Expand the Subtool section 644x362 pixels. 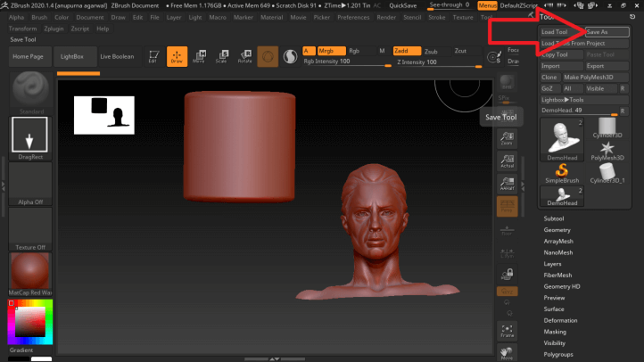[554, 218]
